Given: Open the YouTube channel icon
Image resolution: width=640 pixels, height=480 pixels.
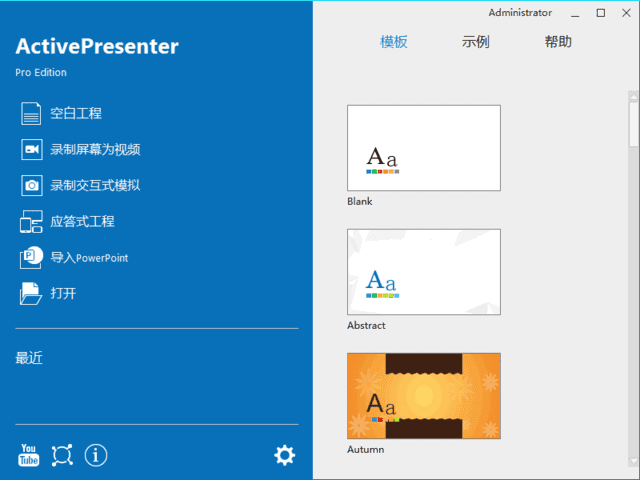Looking at the screenshot, I should (x=29, y=455).
